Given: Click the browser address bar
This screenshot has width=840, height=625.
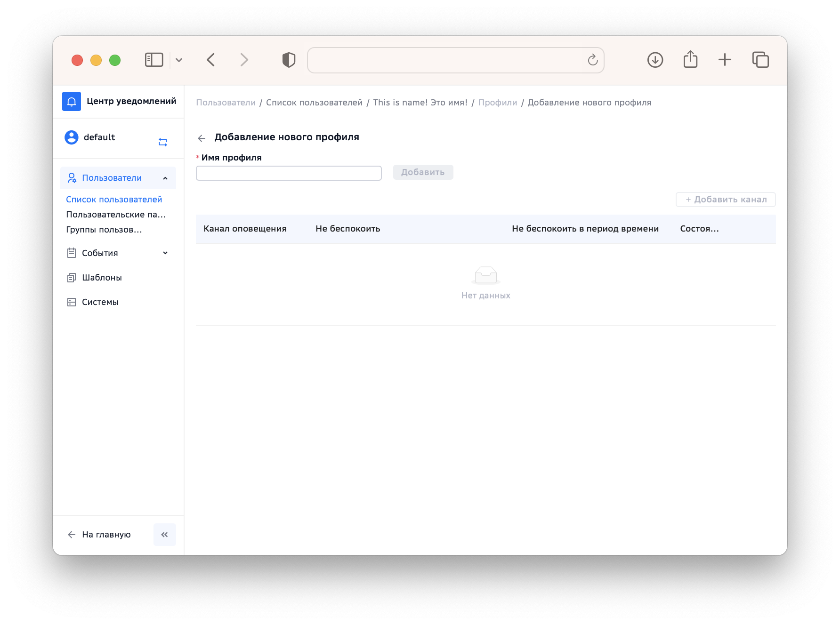Looking at the screenshot, I should point(455,60).
